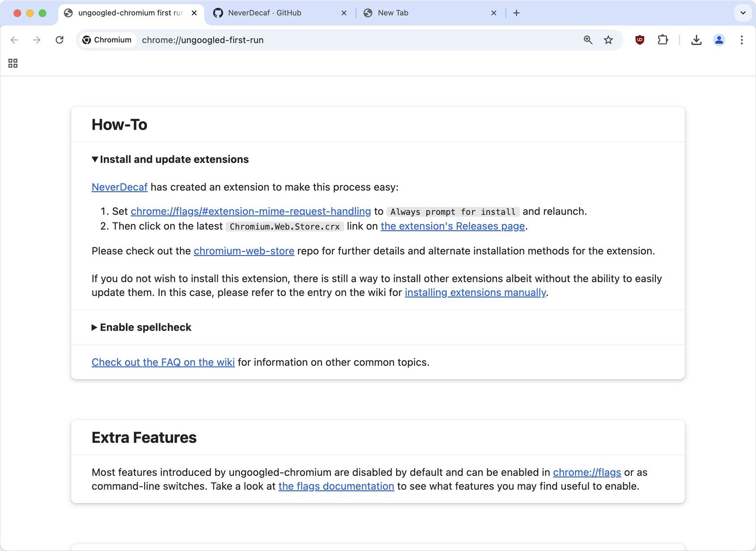Click the Chromium site info badge

[107, 40]
